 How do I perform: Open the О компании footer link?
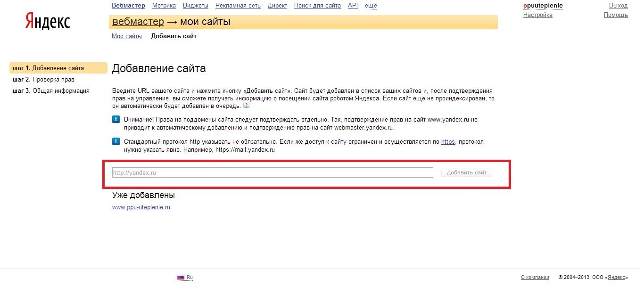tap(535, 278)
